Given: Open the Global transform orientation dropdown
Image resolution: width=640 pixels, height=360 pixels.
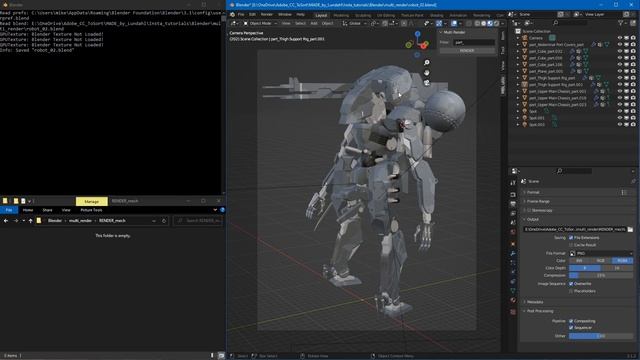Looking at the screenshot, I should coord(355,24).
